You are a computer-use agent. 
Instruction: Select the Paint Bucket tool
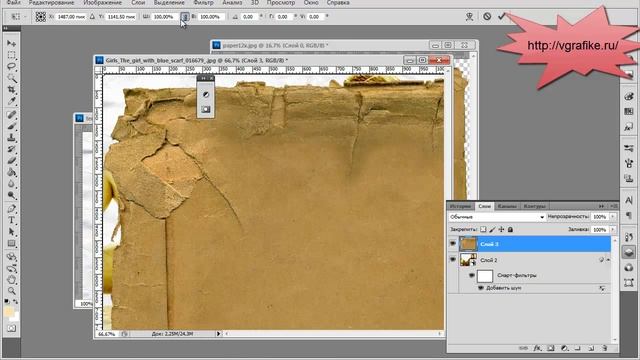coord(11,172)
